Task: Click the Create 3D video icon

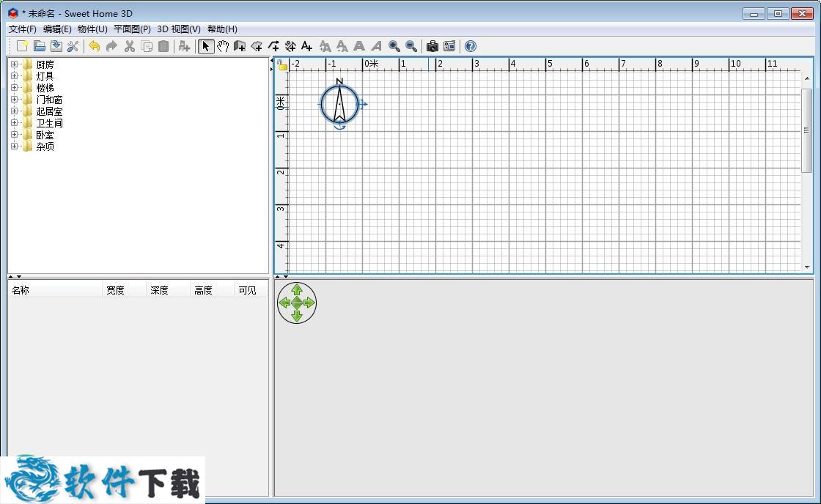Action: click(449, 46)
